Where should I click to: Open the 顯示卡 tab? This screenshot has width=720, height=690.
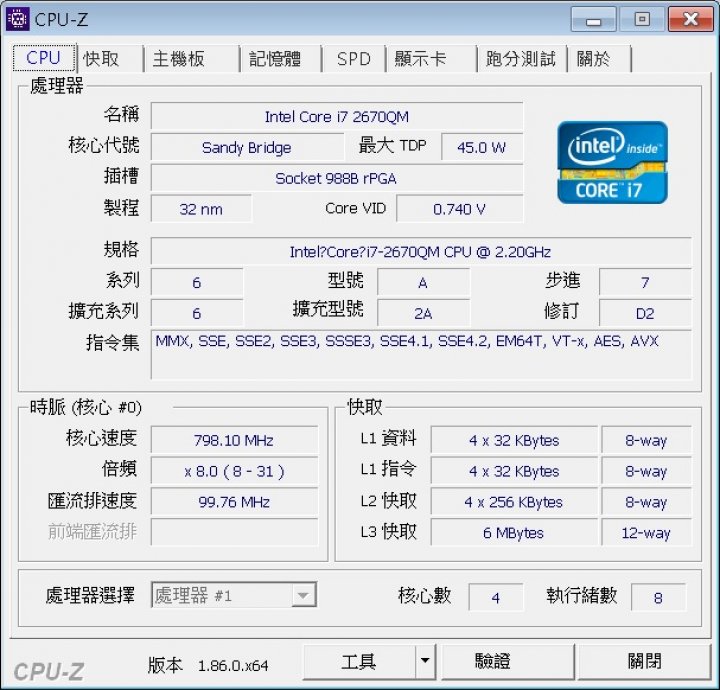[431, 59]
